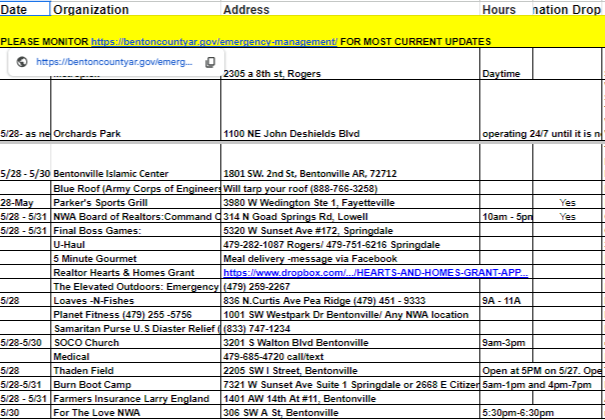Open bentoncountyar.gov link in preview popup
The height and width of the screenshot is (420, 605).
pos(114,62)
